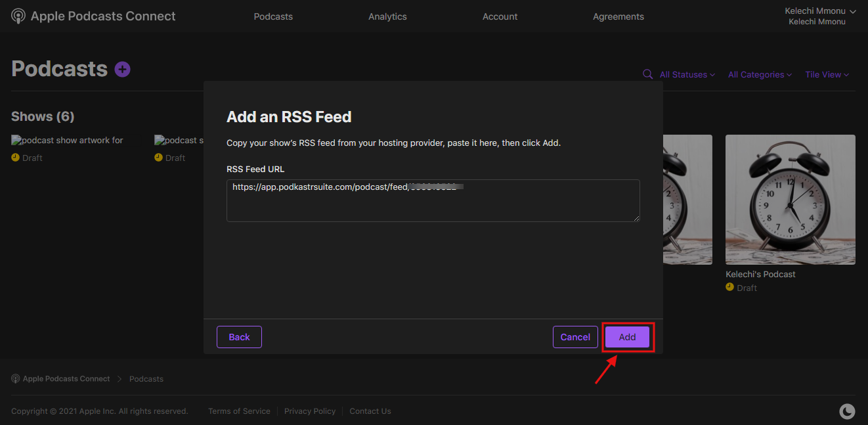The height and width of the screenshot is (425, 868).
Task: Click the purple plus icon beside Podcasts
Action: click(123, 69)
